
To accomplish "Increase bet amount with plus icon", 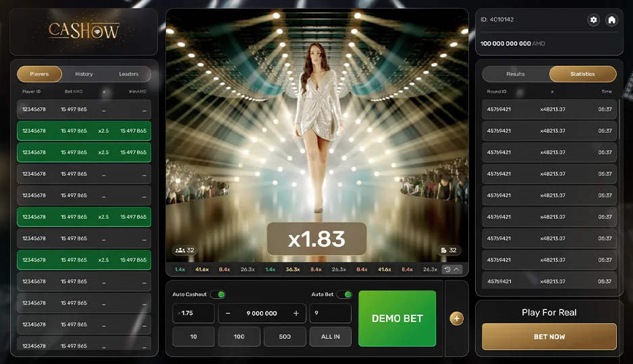I will [x=296, y=313].
